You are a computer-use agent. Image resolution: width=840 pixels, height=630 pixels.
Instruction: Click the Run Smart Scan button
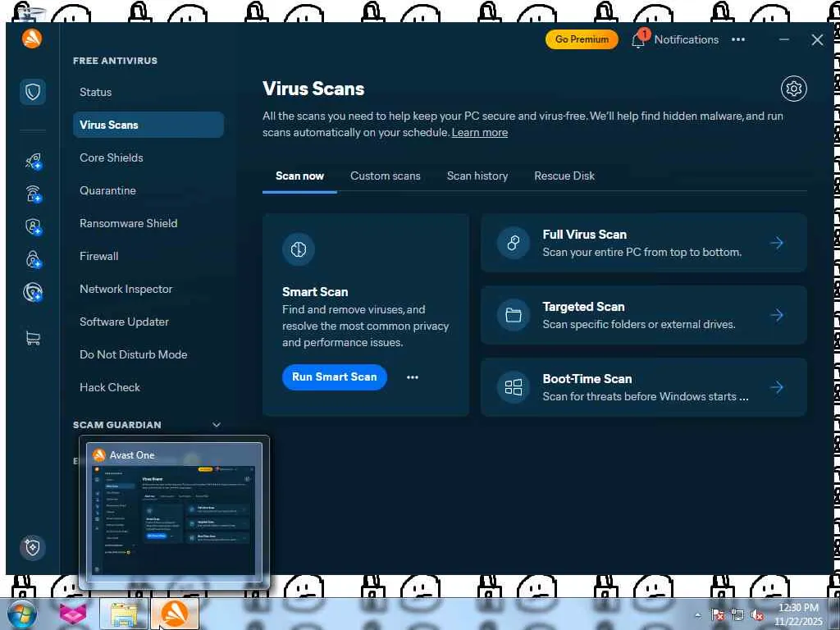pyautogui.click(x=335, y=377)
